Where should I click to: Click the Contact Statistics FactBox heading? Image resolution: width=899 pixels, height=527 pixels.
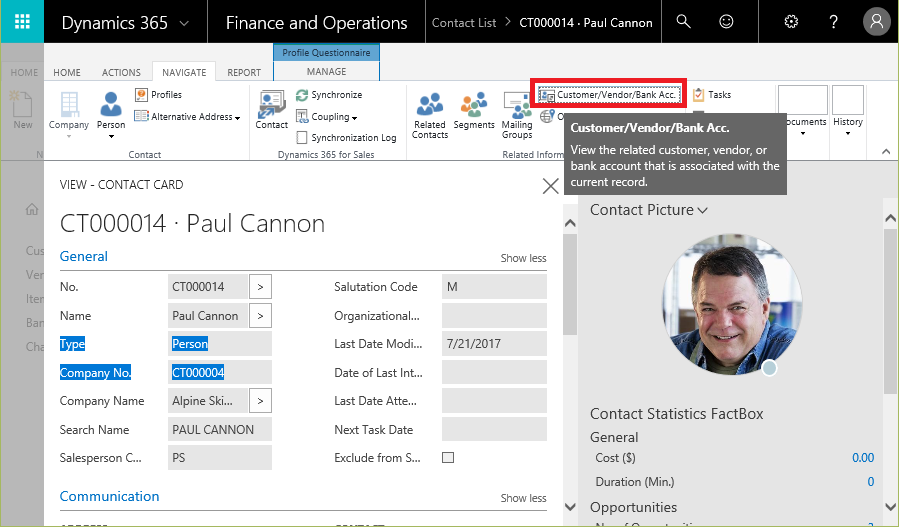(x=677, y=413)
